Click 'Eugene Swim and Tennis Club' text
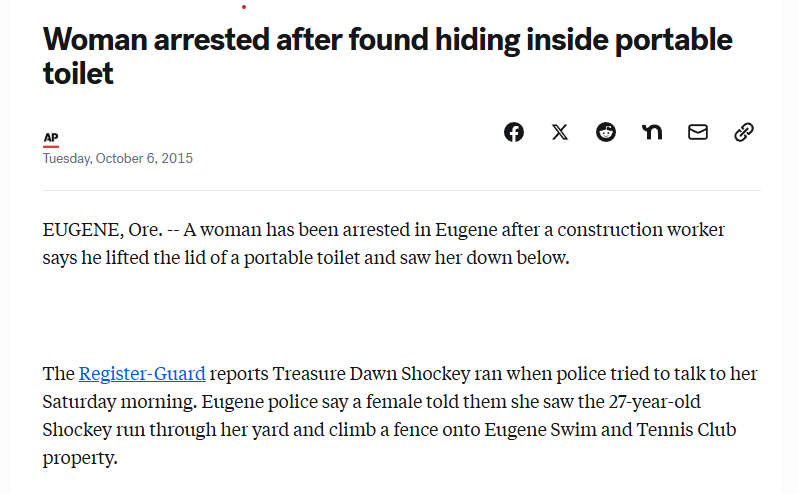 tap(610, 430)
